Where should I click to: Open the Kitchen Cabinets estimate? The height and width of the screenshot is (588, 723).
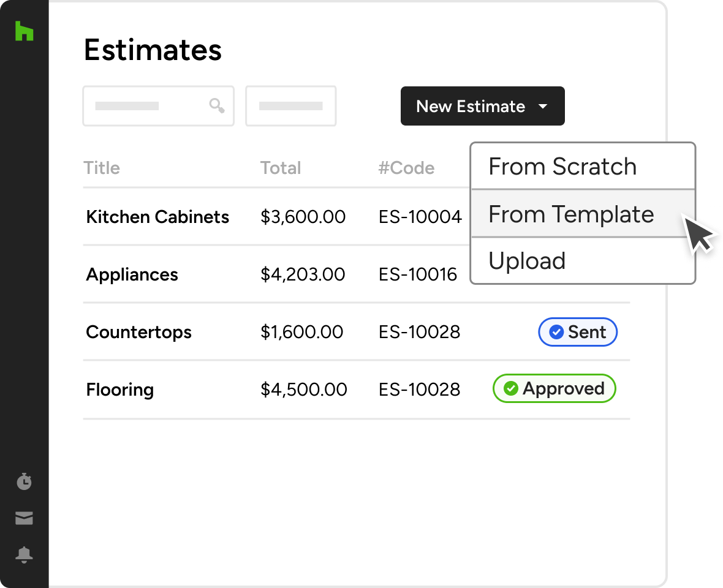click(157, 217)
